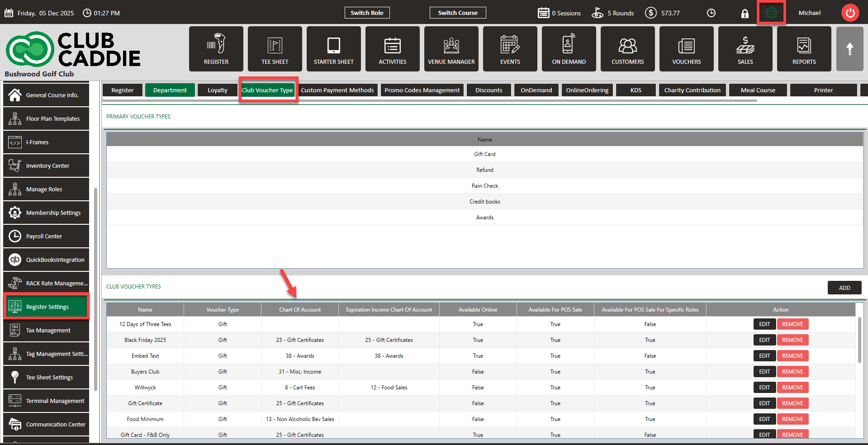Open the clock timer icon
Screen dimensions: 868x445
point(711,13)
